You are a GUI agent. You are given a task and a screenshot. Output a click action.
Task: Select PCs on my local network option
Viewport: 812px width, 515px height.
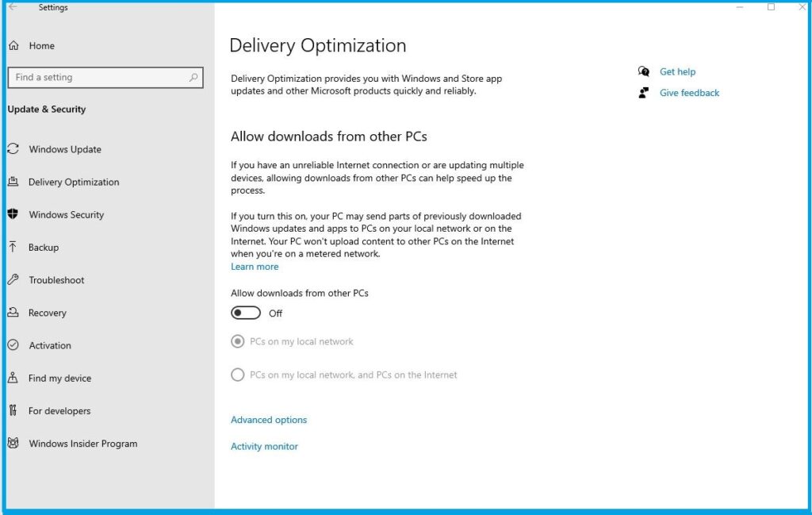236,341
